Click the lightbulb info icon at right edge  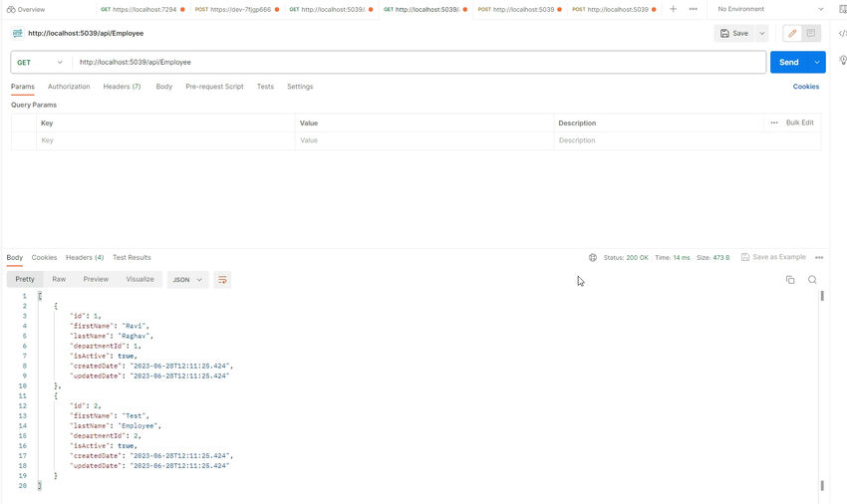point(842,60)
